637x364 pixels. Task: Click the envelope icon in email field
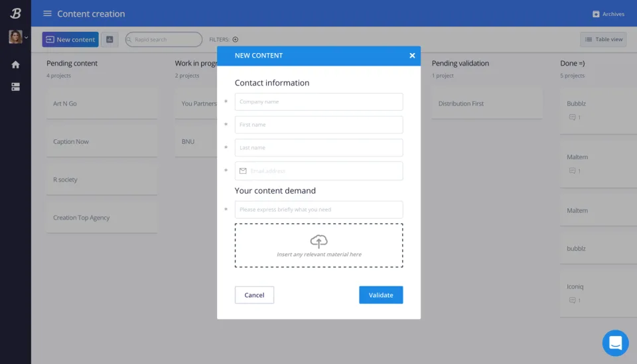tap(243, 171)
